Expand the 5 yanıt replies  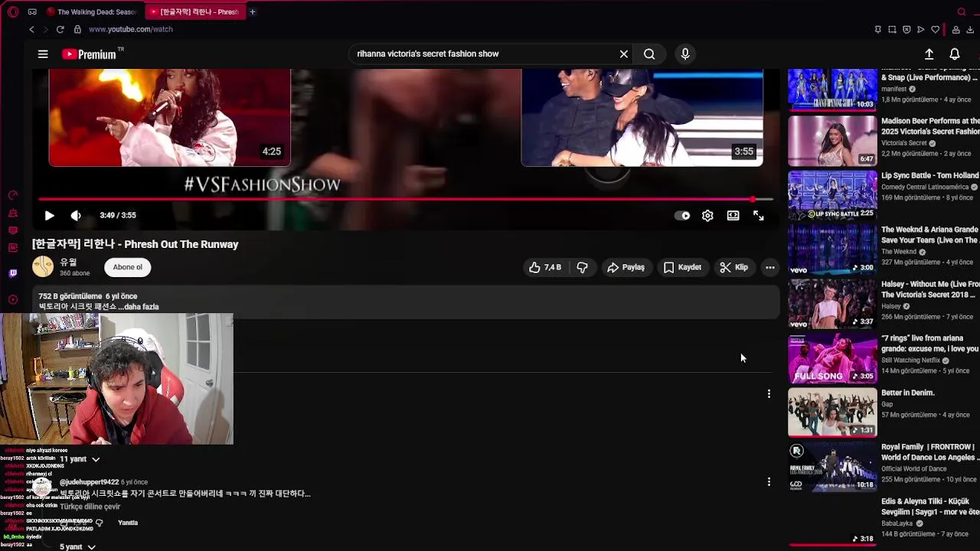pyautogui.click(x=77, y=547)
